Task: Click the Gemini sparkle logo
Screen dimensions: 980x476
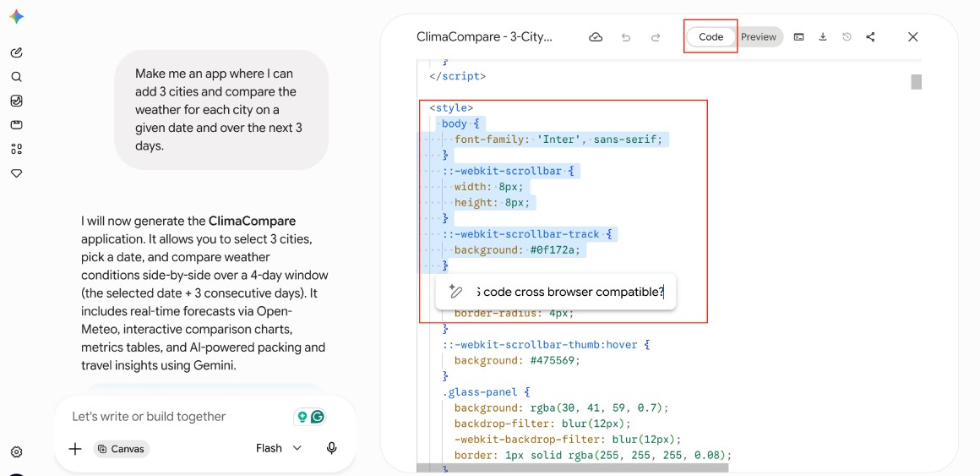Action: pyautogui.click(x=17, y=17)
